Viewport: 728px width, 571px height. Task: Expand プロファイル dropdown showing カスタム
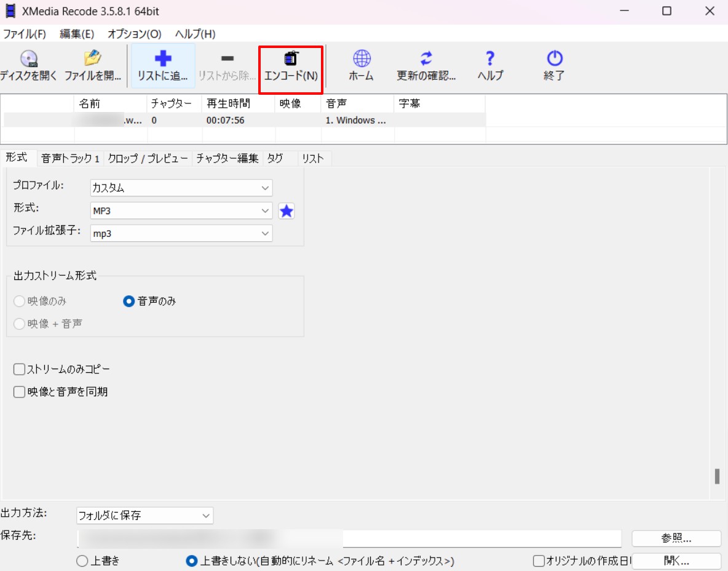[181, 188]
